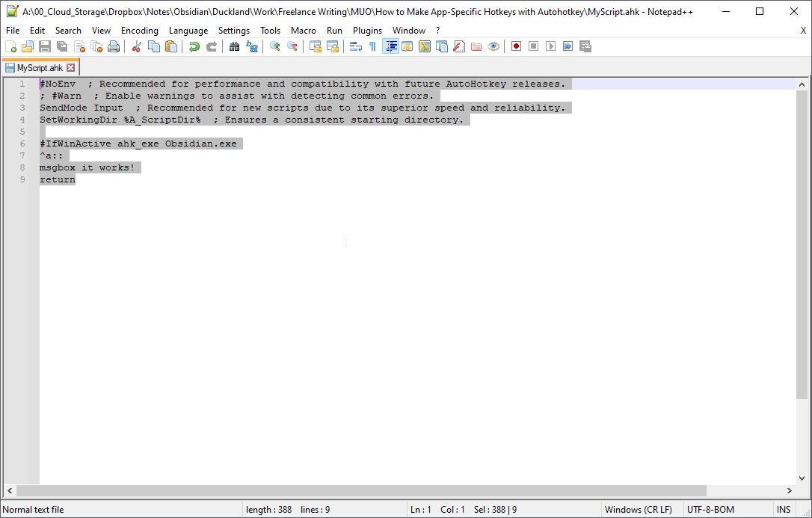Open Find with the binoculars icon

click(x=235, y=46)
